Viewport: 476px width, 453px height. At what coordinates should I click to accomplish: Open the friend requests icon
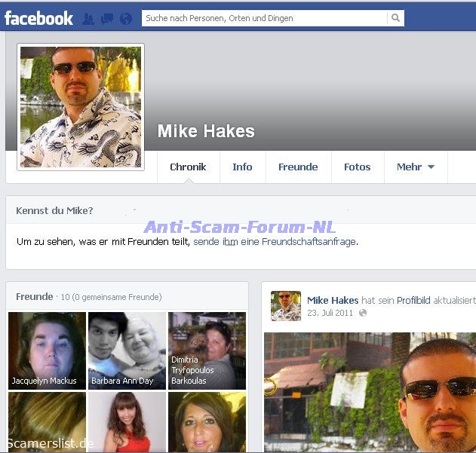(x=88, y=19)
